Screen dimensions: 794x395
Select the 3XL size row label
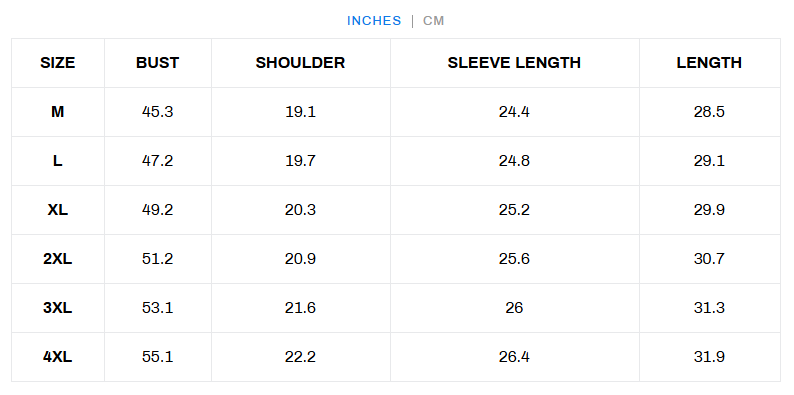click(x=58, y=308)
